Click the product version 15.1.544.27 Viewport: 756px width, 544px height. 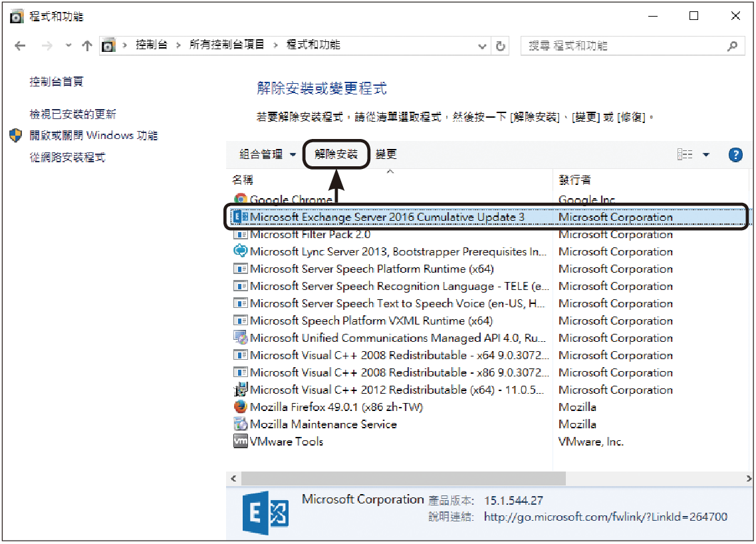(513, 501)
